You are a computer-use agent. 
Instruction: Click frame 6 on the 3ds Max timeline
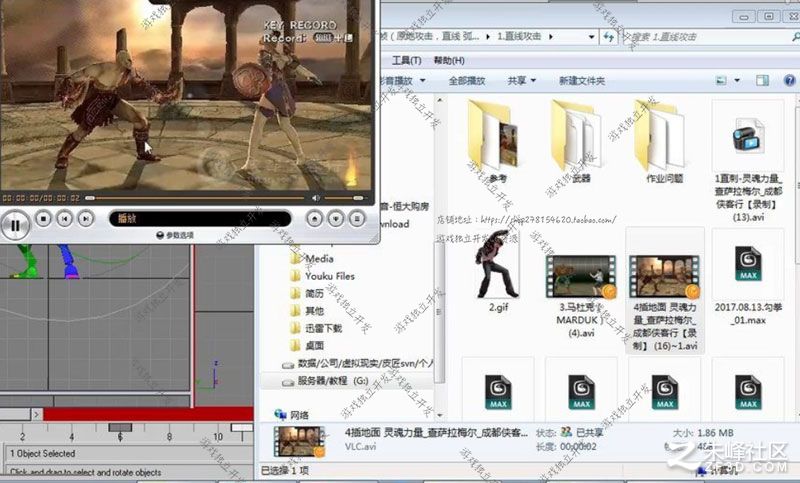[x=120, y=437]
